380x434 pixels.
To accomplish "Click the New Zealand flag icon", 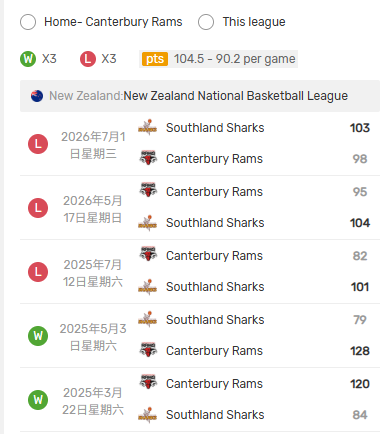I will click(x=37, y=96).
